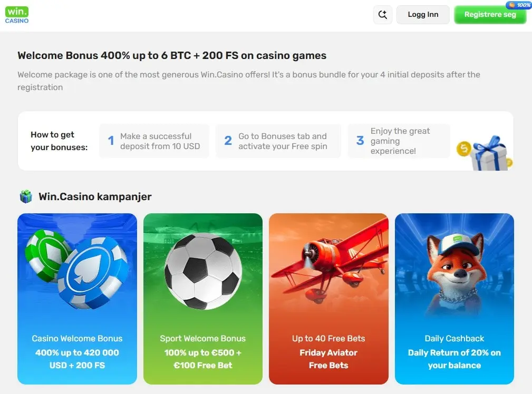Click the Logg Inn button
532x394 pixels.
pyautogui.click(x=423, y=15)
